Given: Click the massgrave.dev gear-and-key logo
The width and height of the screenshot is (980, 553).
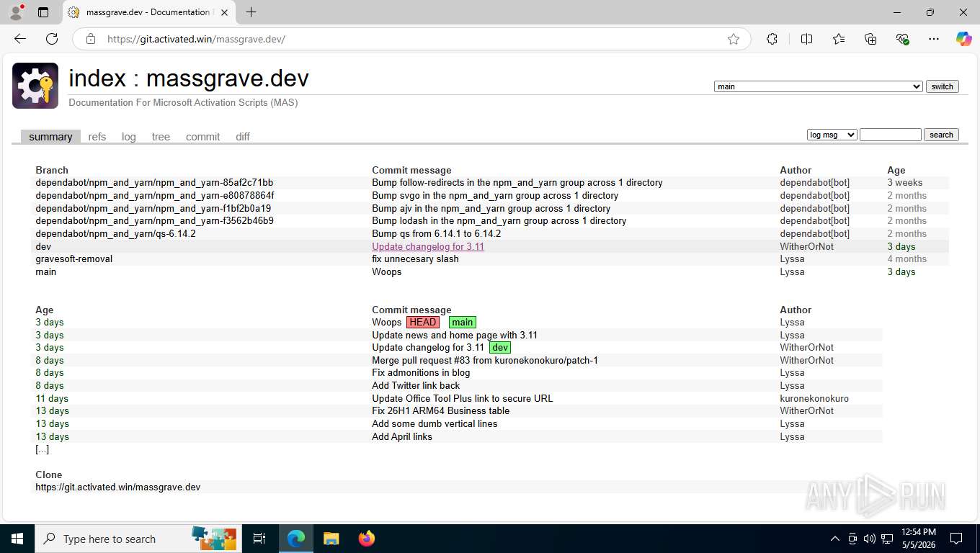Looking at the screenshot, I should [x=35, y=86].
